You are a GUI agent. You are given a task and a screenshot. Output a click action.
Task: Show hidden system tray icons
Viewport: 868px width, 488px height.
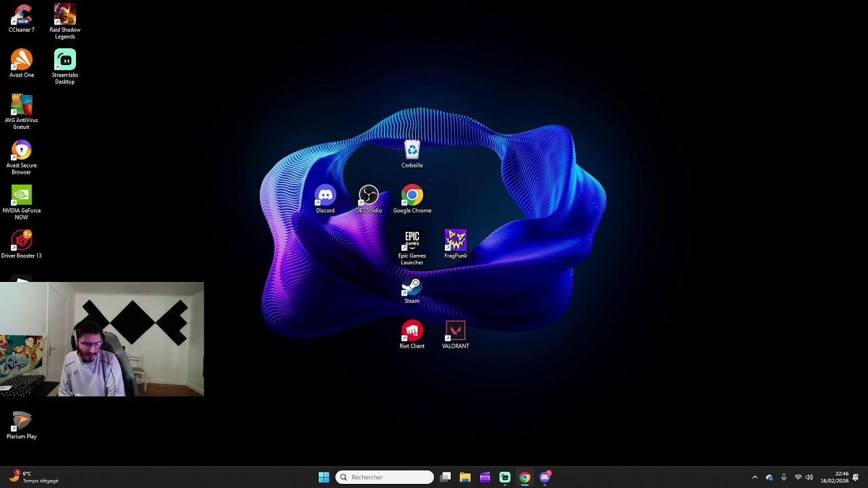(755, 477)
